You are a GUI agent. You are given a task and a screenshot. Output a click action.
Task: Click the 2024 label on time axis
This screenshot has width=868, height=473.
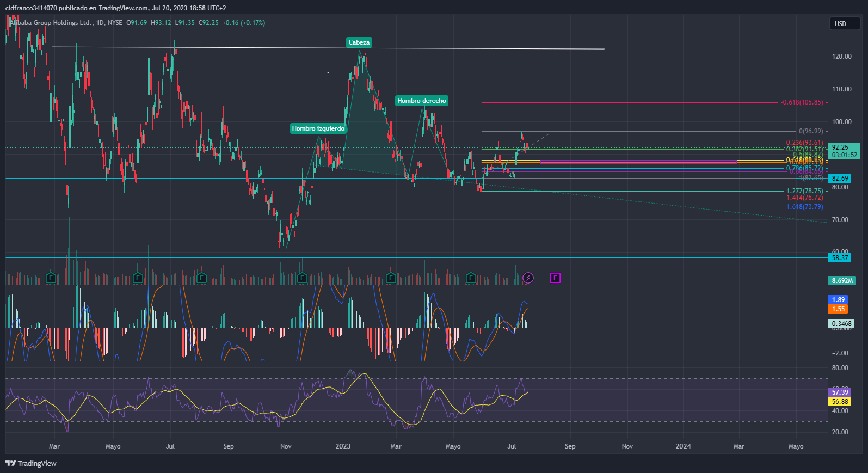pyautogui.click(x=683, y=446)
